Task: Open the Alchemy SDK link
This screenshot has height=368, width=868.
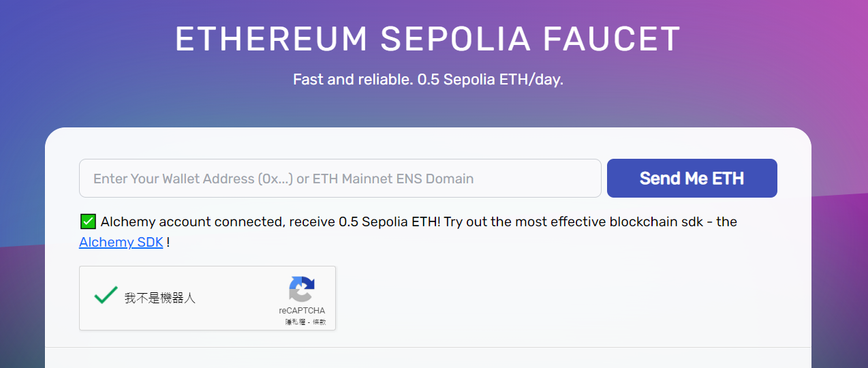Action: tap(121, 242)
